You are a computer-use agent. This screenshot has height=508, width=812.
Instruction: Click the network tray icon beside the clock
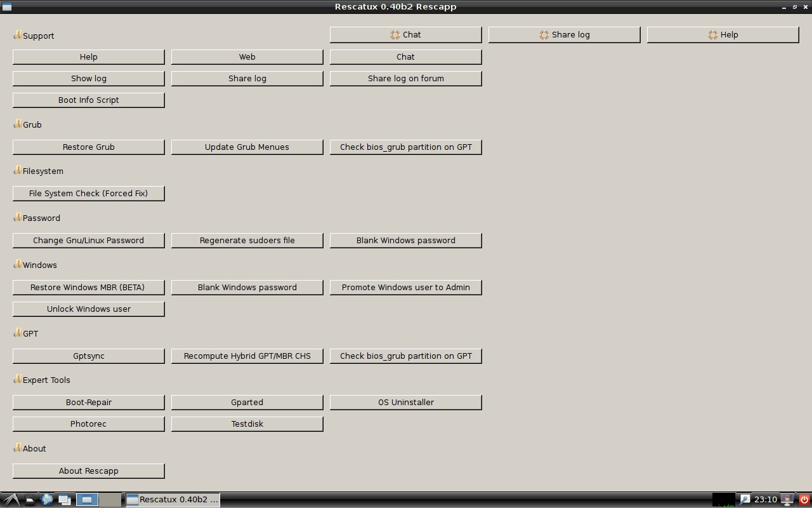745,500
